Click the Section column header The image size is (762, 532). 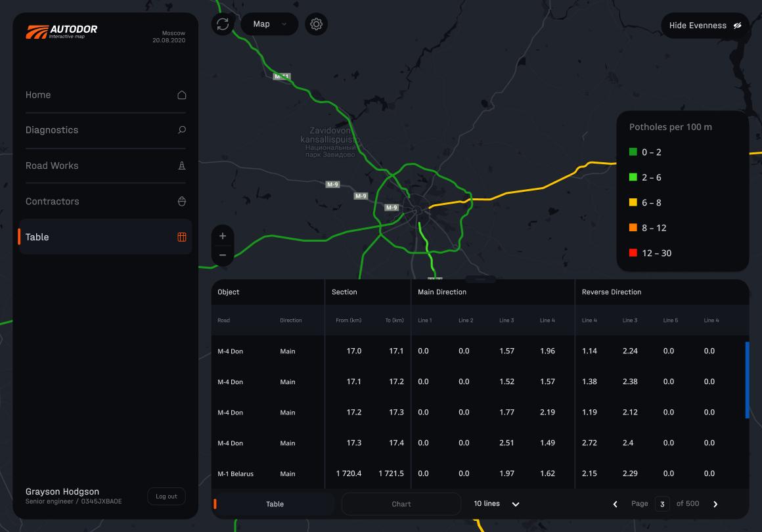click(344, 292)
